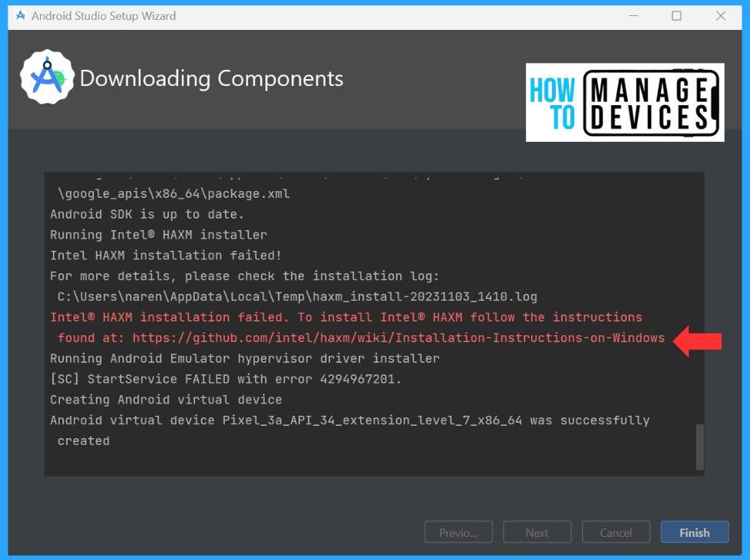
Task: Click the Previous button
Action: pyautogui.click(x=458, y=532)
